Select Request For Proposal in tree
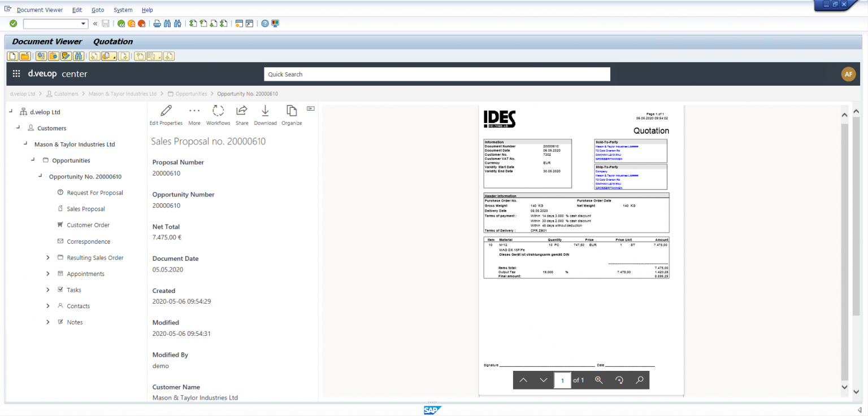 (x=95, y=192)
